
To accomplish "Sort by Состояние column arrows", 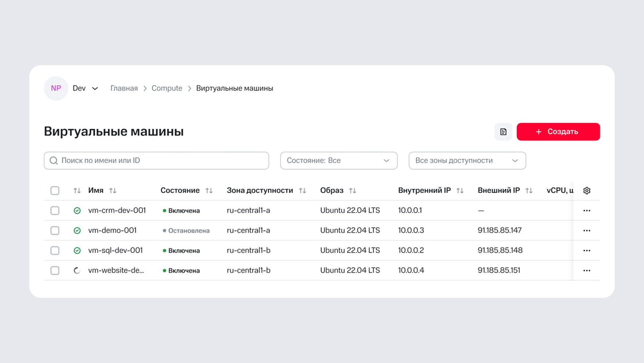I will point(209,191).
